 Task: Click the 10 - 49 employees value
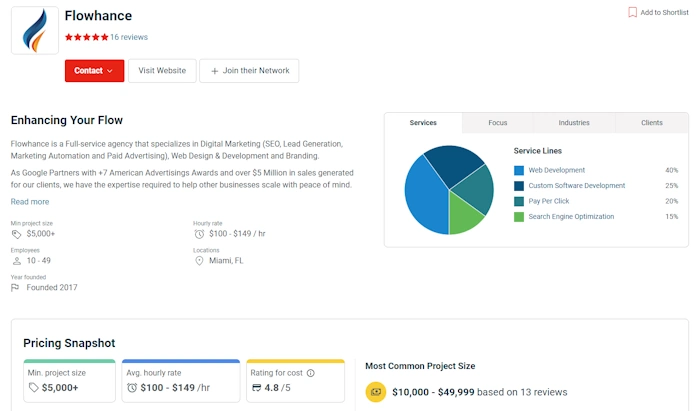[38, 261]
